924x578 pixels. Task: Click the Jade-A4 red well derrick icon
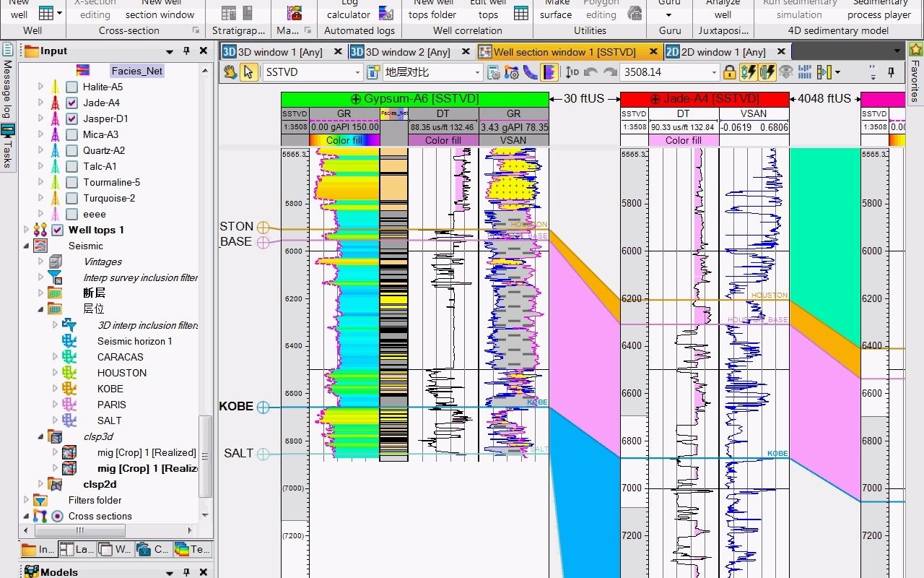[x=55, y=103]
